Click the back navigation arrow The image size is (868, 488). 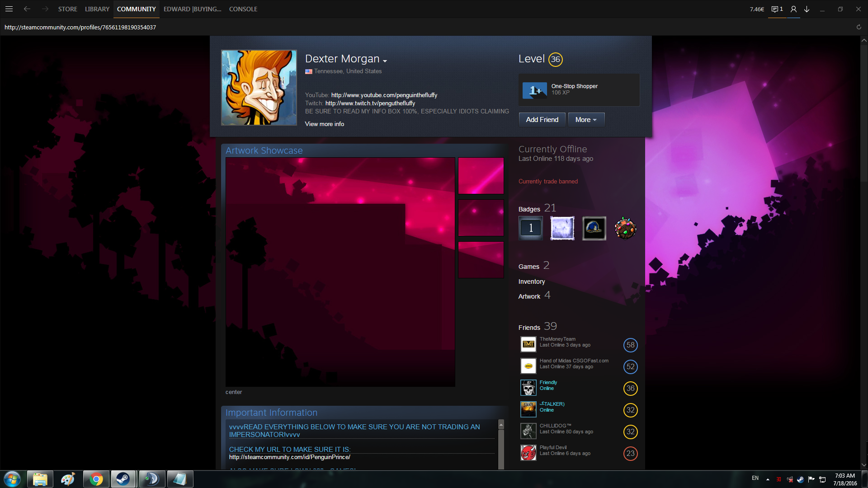(x=27, y=9)
